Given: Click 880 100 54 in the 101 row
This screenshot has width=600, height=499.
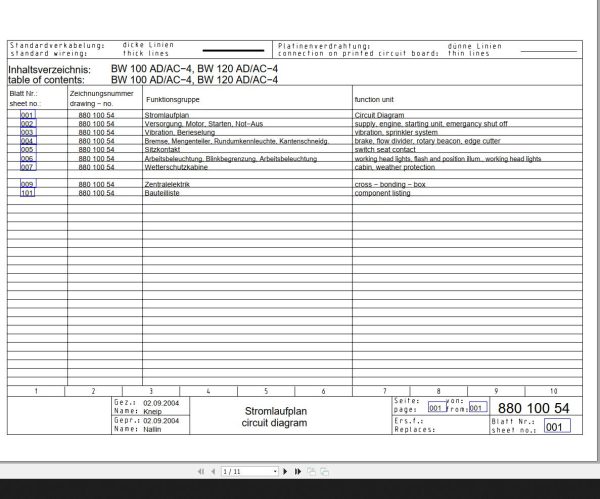Looking at the screenshot, I should (x=96, y=193).
